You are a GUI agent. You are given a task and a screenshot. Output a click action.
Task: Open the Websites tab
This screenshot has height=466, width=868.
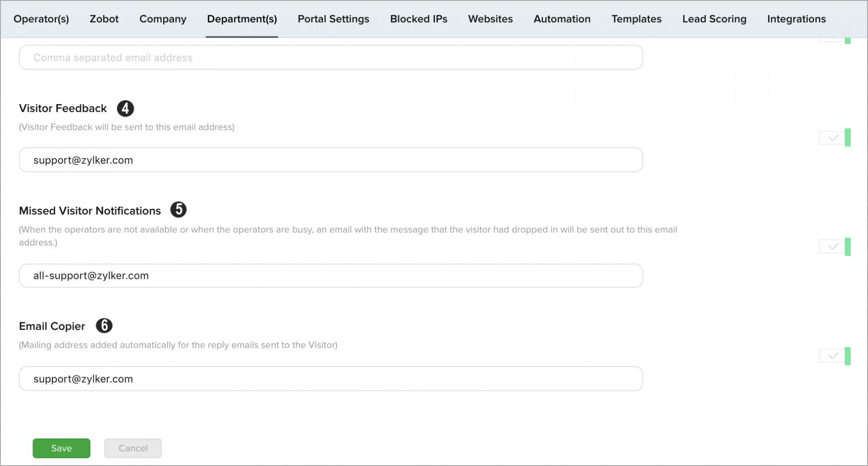[490, 19]
